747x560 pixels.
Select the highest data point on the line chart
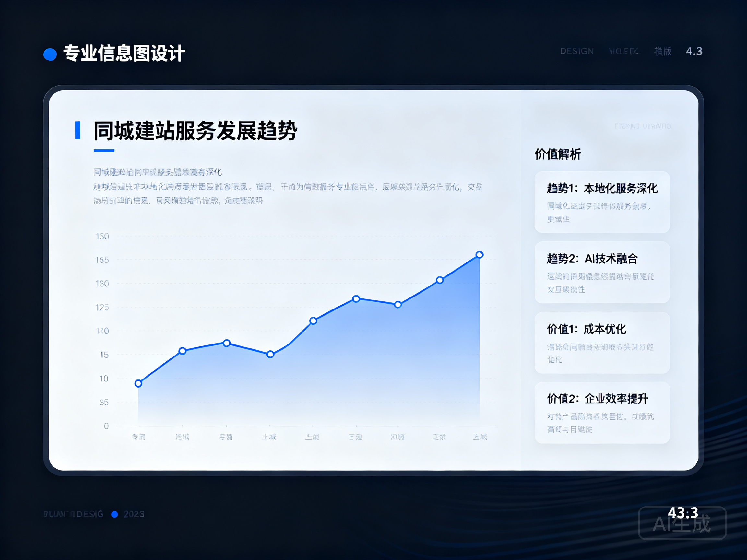[x=479, y=255]
